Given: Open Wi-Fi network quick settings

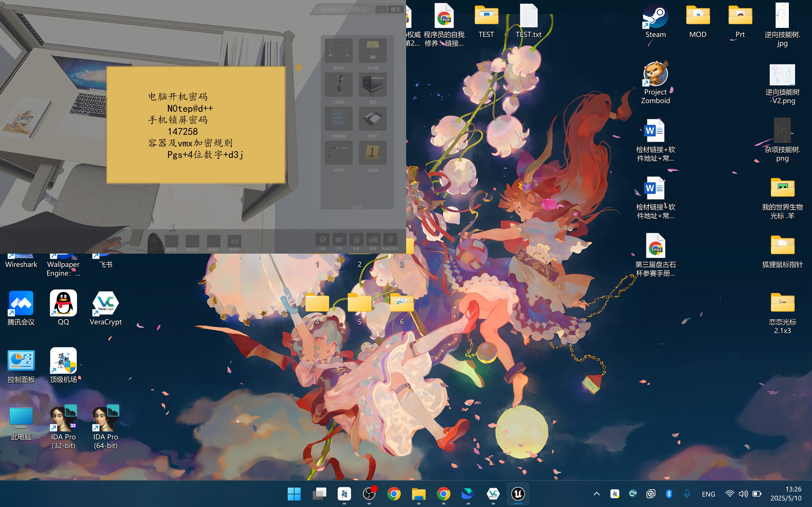Looking at the screenshot, I should click(x=729, y=493).
